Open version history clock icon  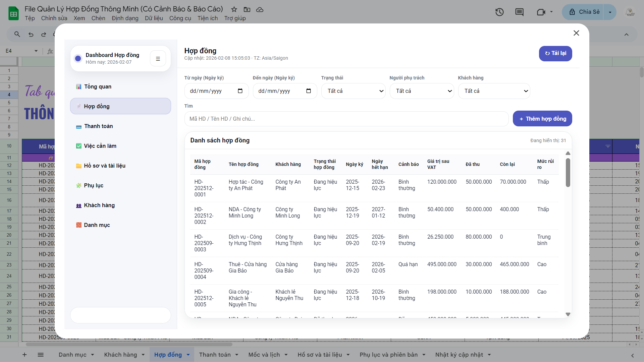499,12
